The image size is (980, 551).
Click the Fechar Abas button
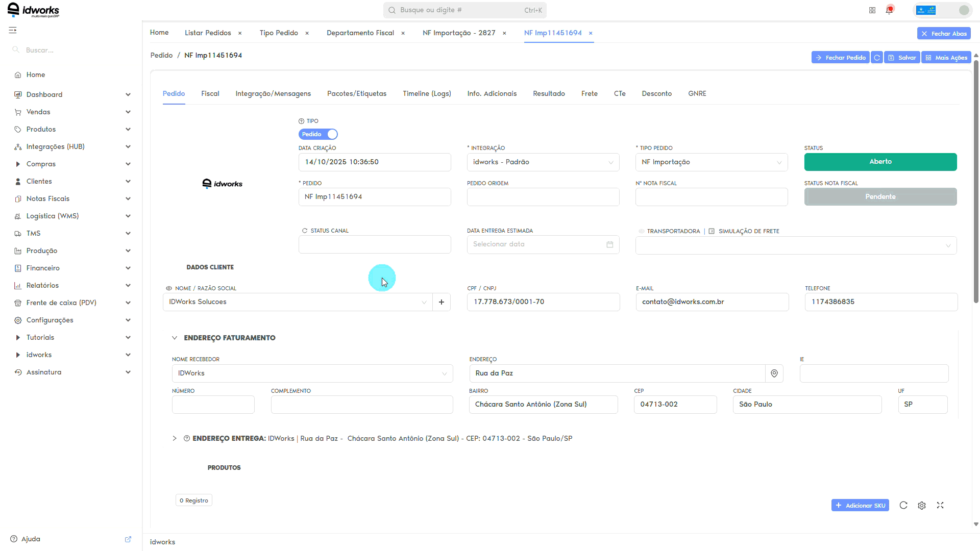pos(944,34)
